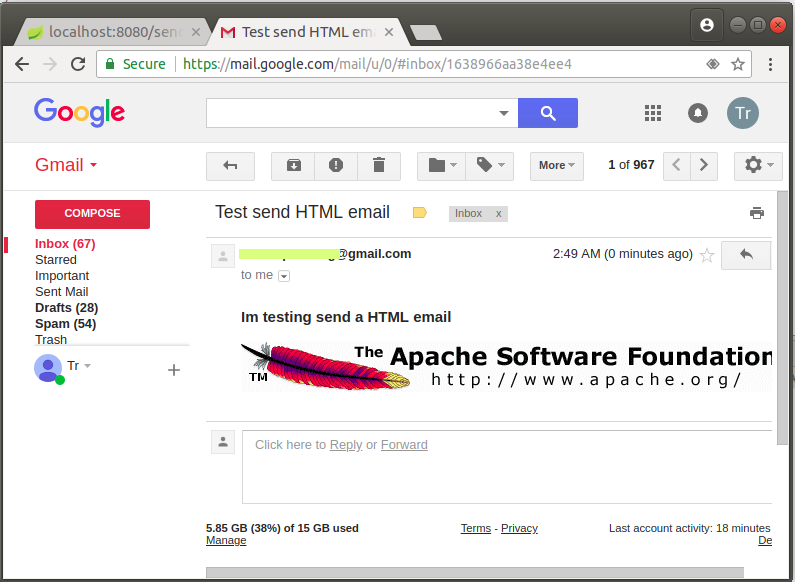The height and width of the screenshot is (582, 795).
Task: Show details arrow next to 'to me'
Action: click(284, 276)
